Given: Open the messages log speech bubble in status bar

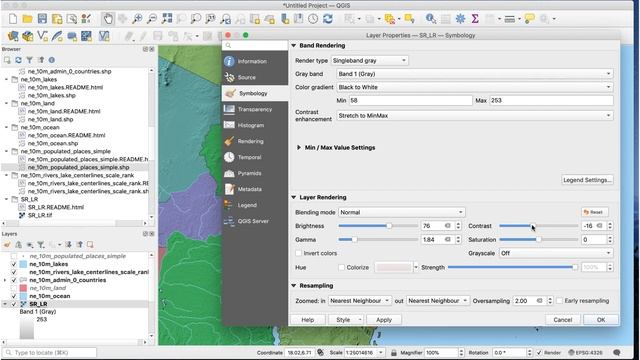Looking at the screenshot, I should coord(617,353).
